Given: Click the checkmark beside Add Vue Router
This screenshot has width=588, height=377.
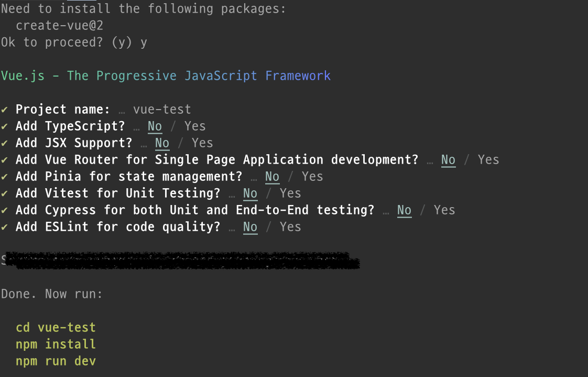Looking at the screenshot, I should (x=5, y=160).
